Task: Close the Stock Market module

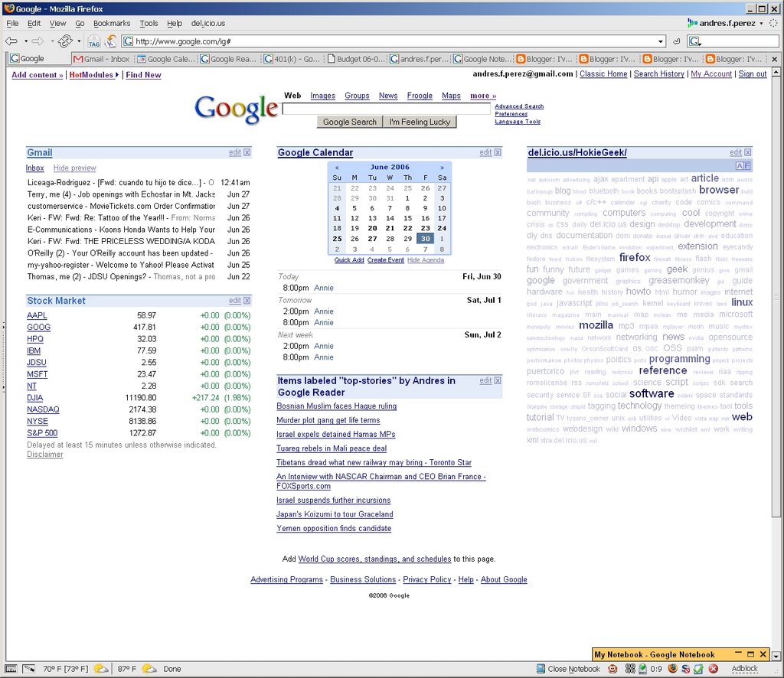Action: 247,301
